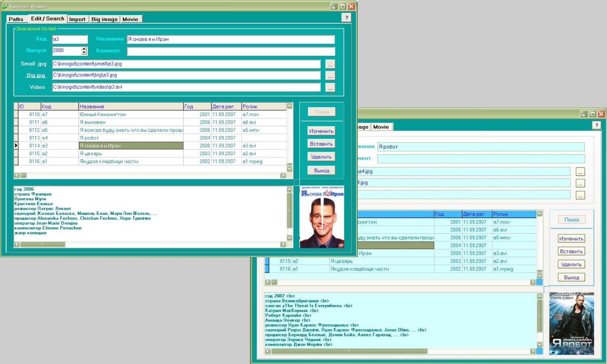This screenshot has width=607, height=364.
Task: Click the Изменить button in front window
Action: [x=321, y=131]
